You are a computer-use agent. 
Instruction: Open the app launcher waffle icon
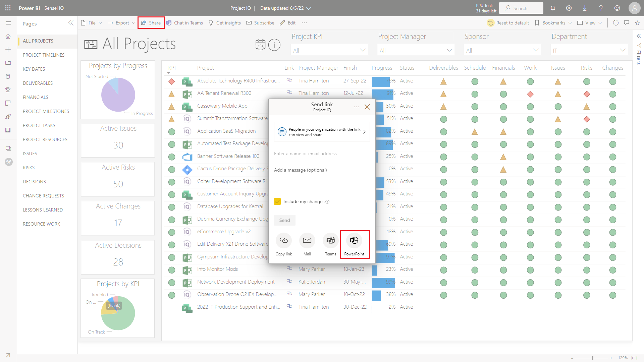coord(8,8)
